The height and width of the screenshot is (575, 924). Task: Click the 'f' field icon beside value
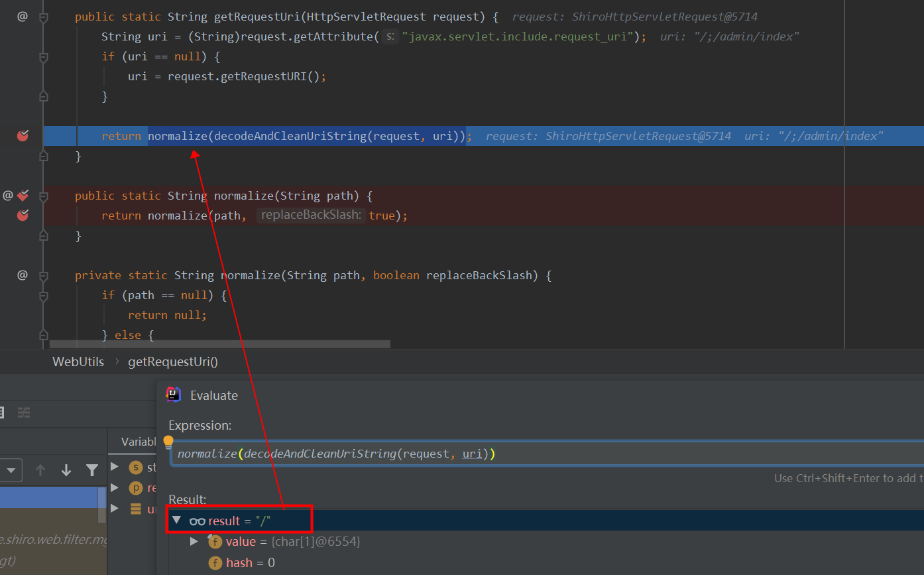point(215,542)
